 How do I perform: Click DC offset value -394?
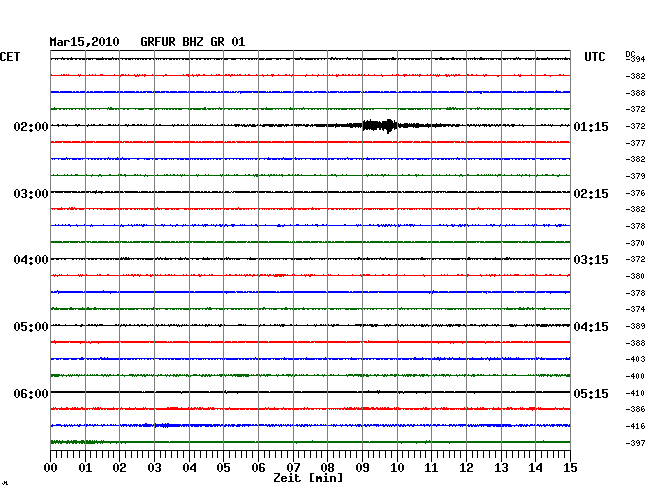point(635,59)
